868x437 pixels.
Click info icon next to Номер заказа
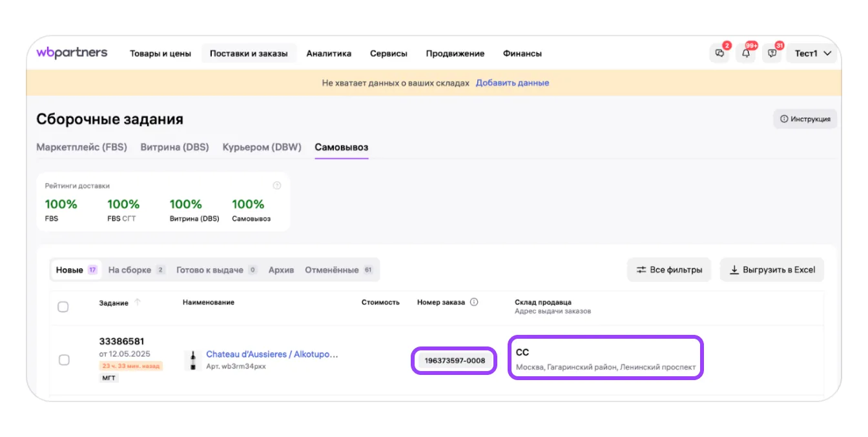tap(474, 302)
